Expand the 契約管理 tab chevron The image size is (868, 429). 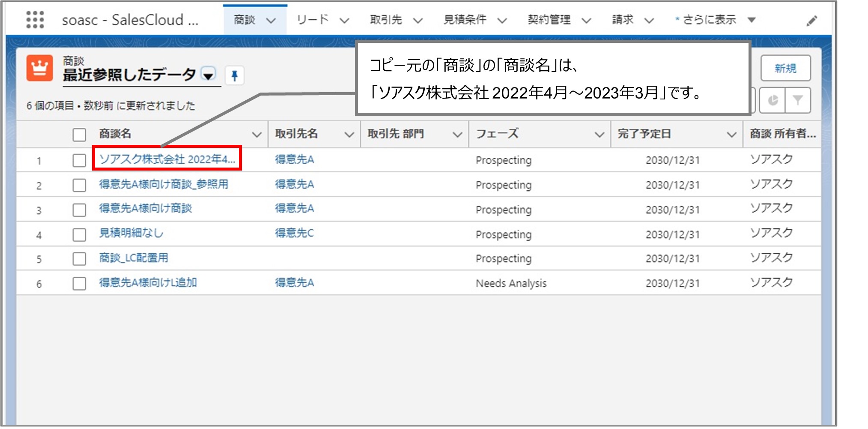(x=586, y=20)
